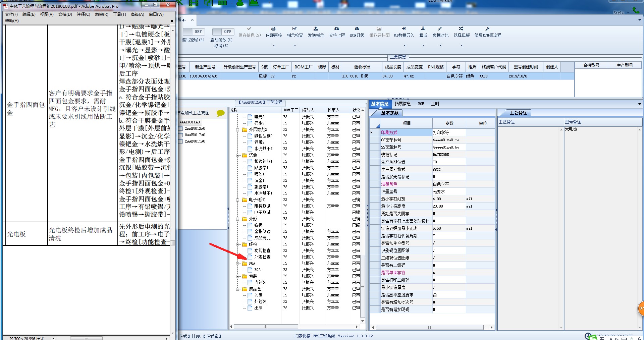The width and height of the screenshot is (644, 340).
Task: Open the 内部审核 dropdown arrow
Action: tap(274, 46)
